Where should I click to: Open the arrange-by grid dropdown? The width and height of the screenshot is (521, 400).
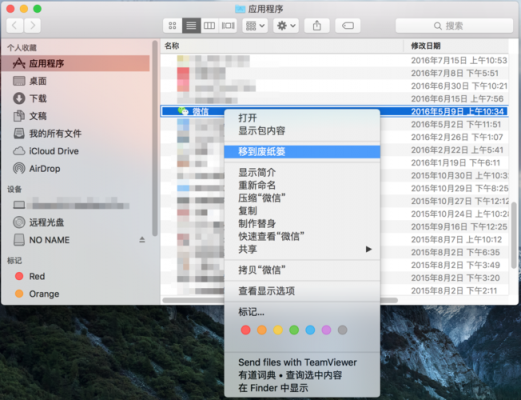click(255, 26)
